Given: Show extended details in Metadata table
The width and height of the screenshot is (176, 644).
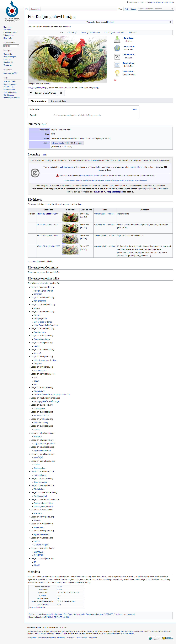Looking at the screenshot, I should [37, 607].
